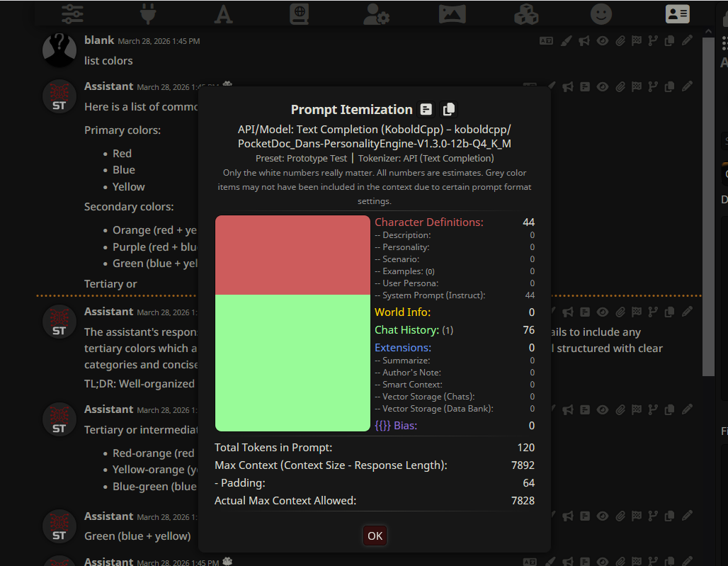728x566 pixels.
Task: Show raw prompt icon beside Prompt Itemization
Action: coord(426,110)
